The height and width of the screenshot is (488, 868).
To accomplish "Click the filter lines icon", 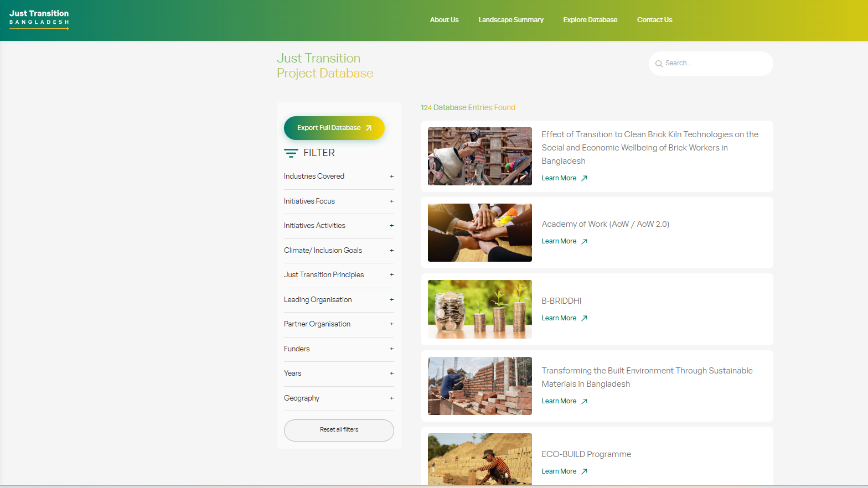I will pos(291,153).
